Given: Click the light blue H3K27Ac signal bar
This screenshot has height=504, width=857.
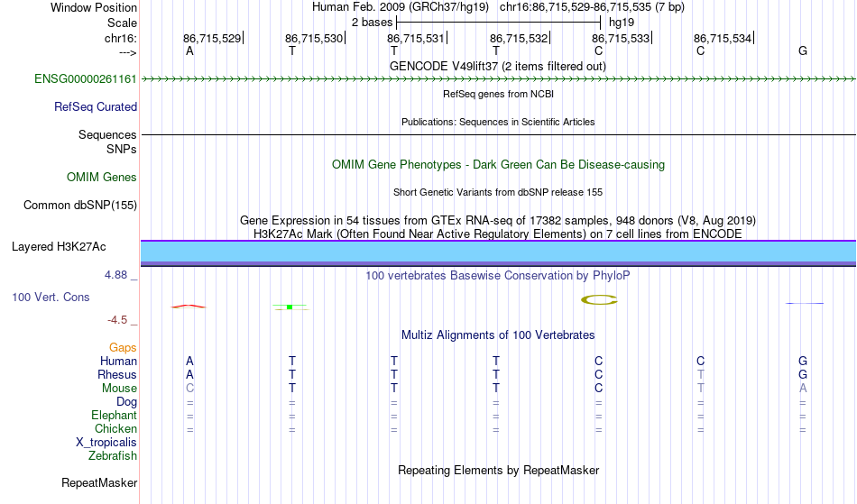Looking at the screenshot, I should click(x=499, y=252).
